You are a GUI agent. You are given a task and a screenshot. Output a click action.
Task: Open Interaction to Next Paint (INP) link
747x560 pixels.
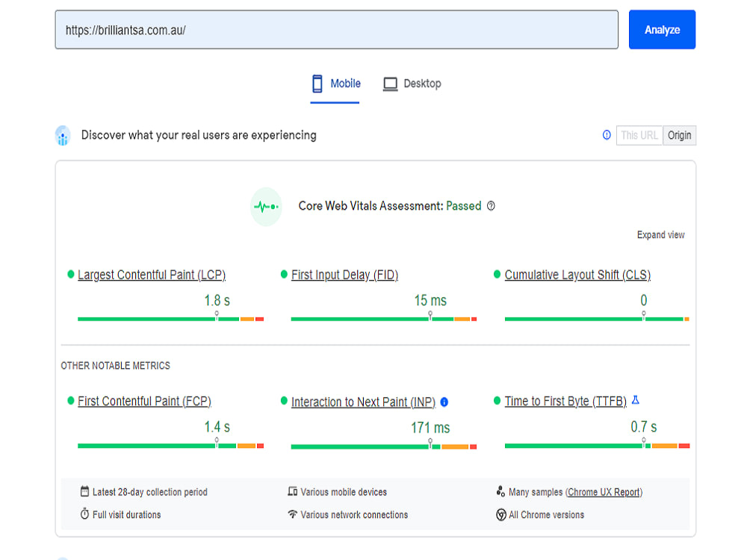pyautogui.click(x=364, y=402)
